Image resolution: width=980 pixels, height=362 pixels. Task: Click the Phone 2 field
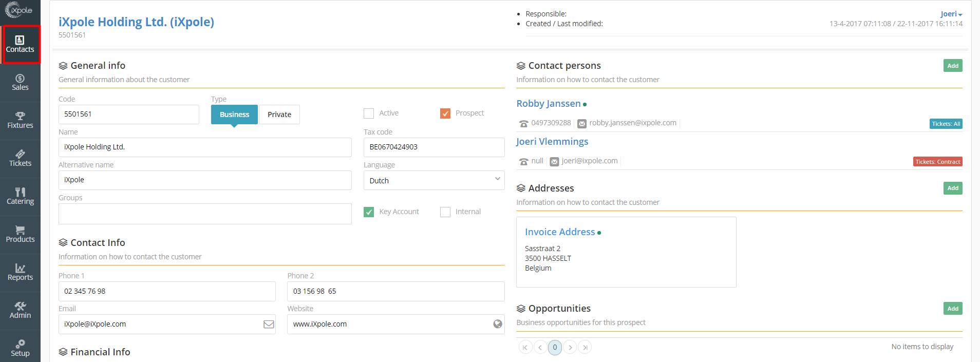(396, 291)
